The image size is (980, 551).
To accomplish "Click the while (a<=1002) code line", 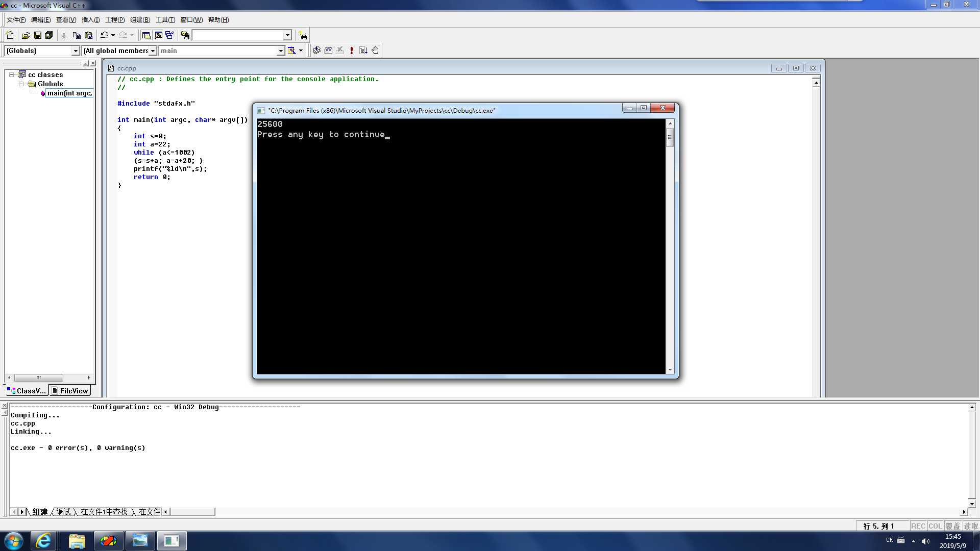I will tap(164, 153).
